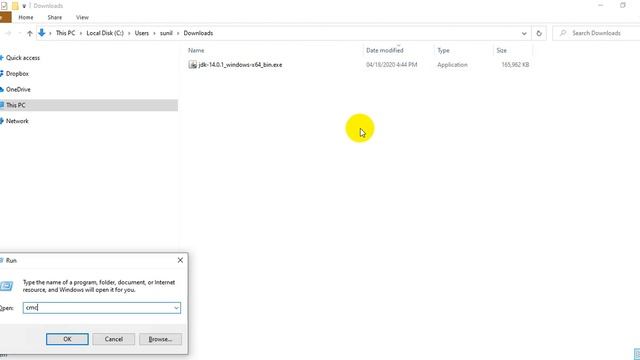Restore down the Downloads window

622,5
